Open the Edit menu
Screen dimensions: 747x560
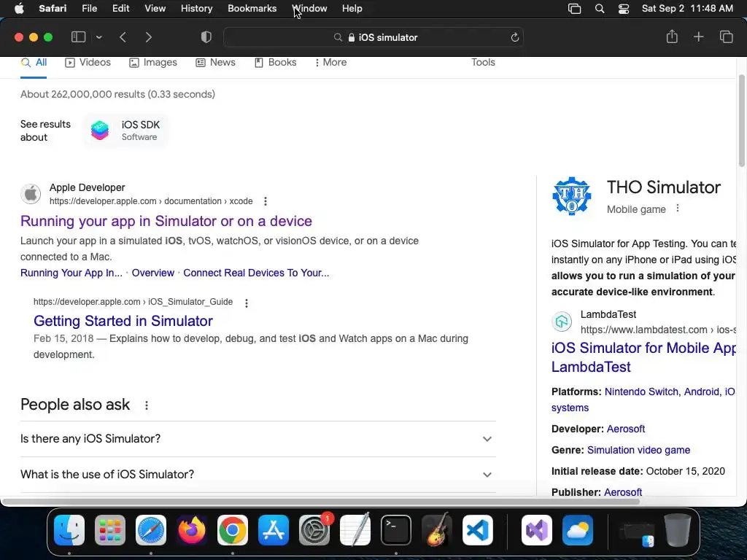(120, 9)
